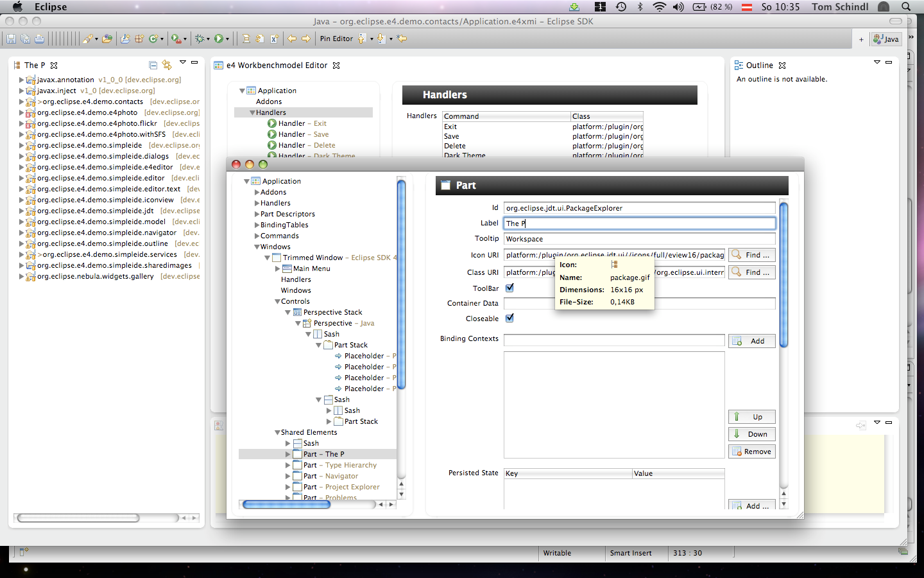This screenshot has height=578, width=924.
Task: Click Link with Editor icon in The P view
Action: (167, 65)
